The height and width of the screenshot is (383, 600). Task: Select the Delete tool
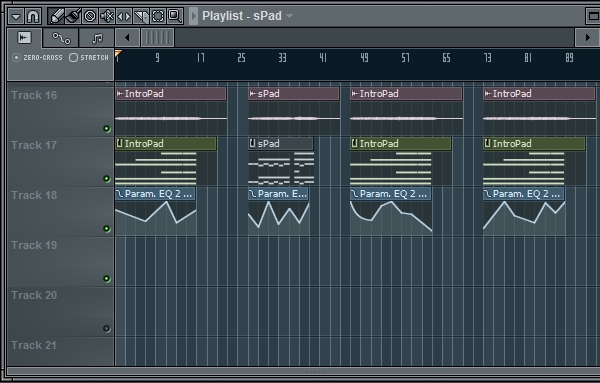point(90,16)
